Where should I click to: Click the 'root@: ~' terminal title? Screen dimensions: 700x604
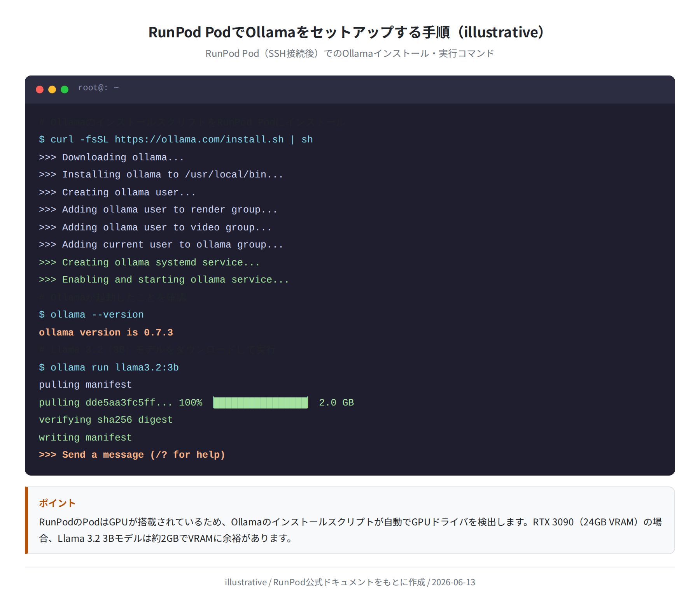point(98,88)
